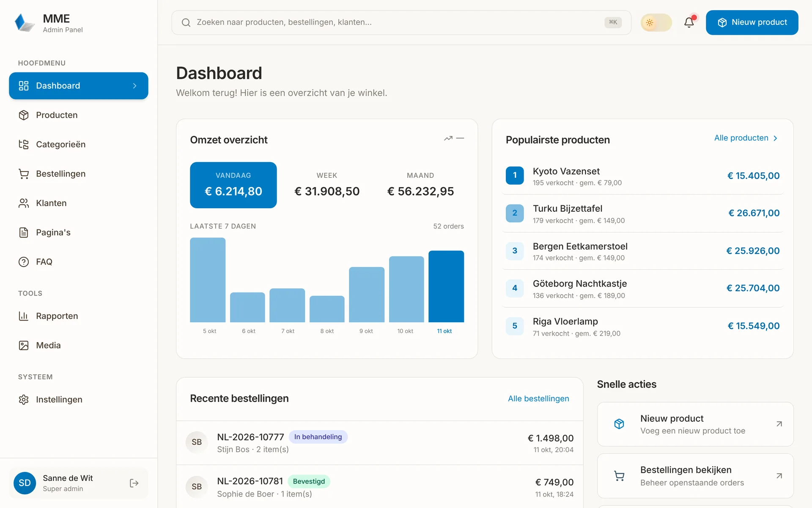812x508 pixels.
Task: Click the box icon in Nieuw product quick action
Action: (619, 424)
